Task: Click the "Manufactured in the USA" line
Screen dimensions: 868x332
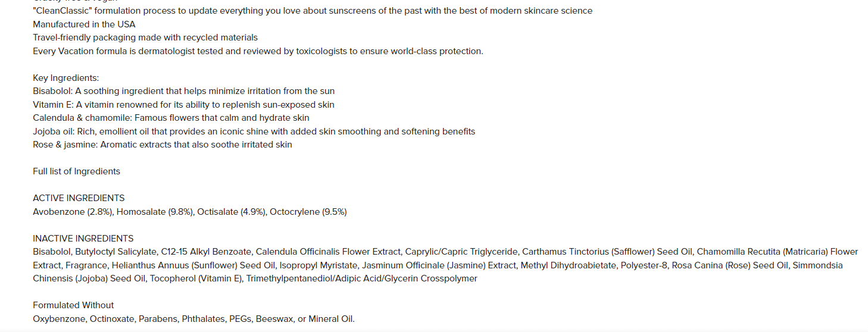Action: tap(84, 24)
